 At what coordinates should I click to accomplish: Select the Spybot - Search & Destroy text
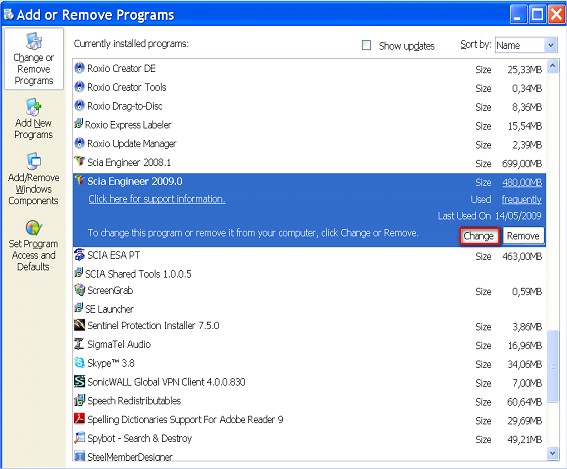140,438
